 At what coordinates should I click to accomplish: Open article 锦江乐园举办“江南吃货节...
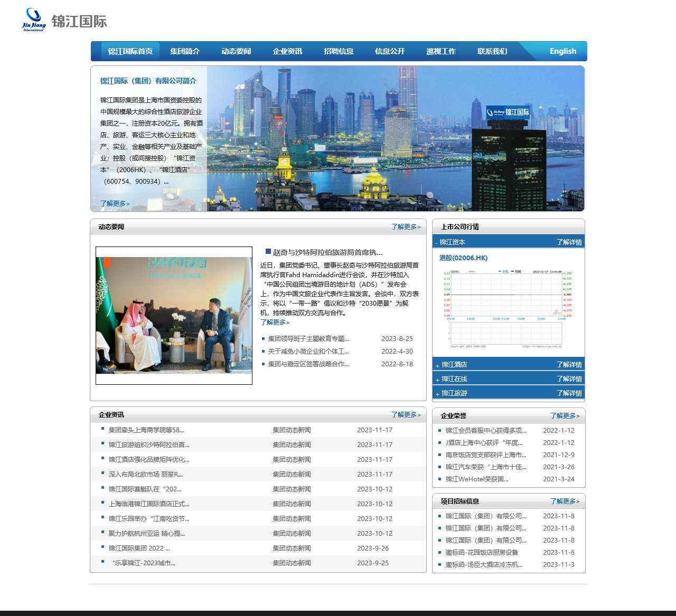pos(149,519)
